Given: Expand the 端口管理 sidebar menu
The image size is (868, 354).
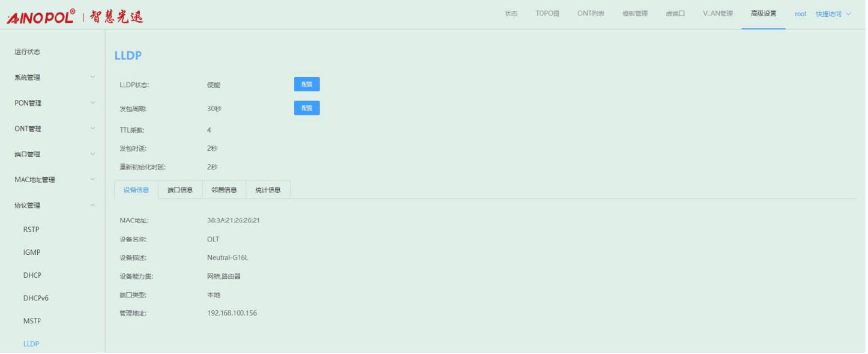Looking at the screenshot, I should coord(53,154).
